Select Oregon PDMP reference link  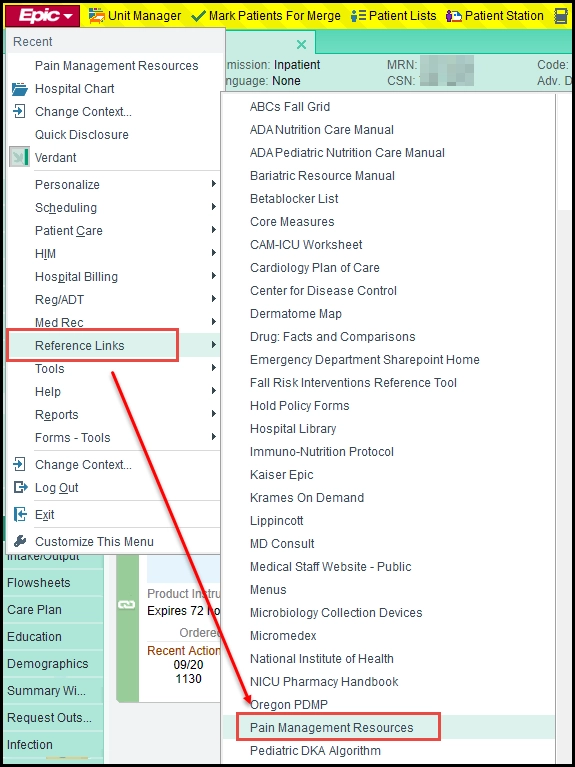(x=289, y=704)
